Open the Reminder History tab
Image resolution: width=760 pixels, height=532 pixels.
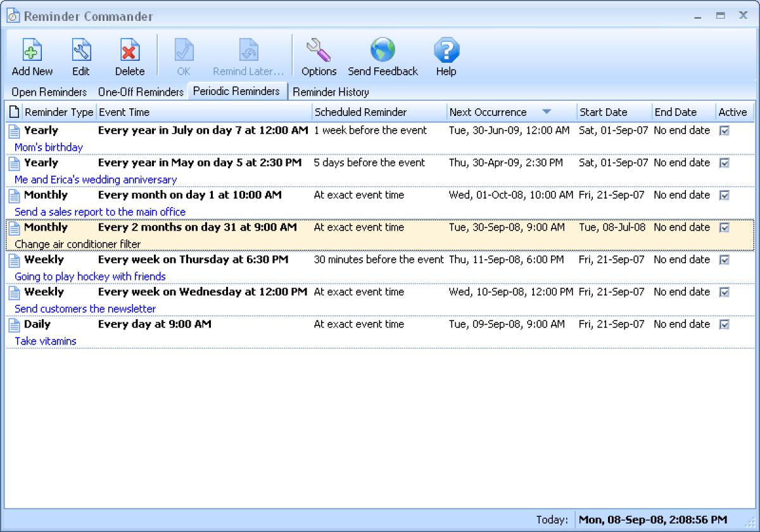[x=331, y=91]
